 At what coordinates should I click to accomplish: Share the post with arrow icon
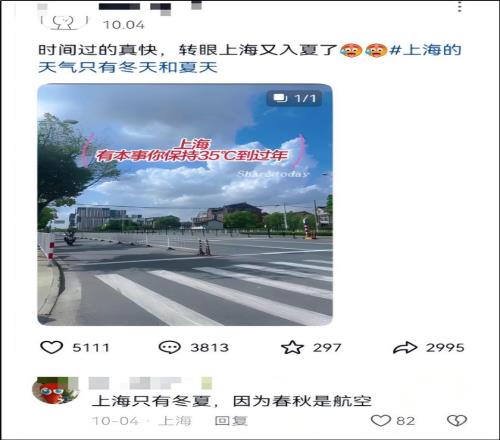(405, 348)
